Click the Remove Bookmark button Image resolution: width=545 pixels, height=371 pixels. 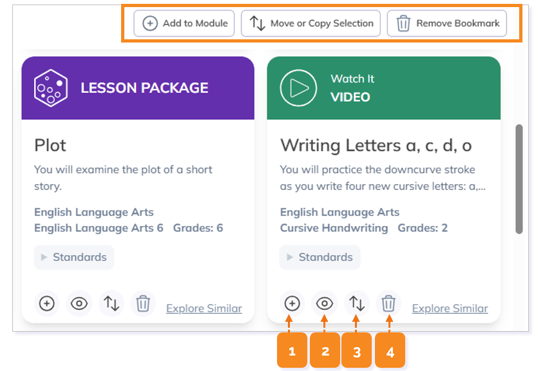point(447,23)
